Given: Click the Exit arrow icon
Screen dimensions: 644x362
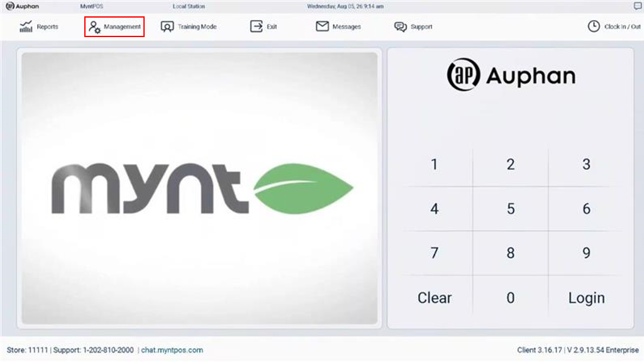Looking at the screenshot, I should click(257, 26).
